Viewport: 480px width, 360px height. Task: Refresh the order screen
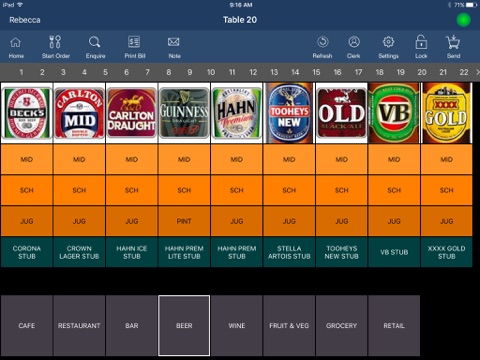pyautogui.click(x=322, y=42)
